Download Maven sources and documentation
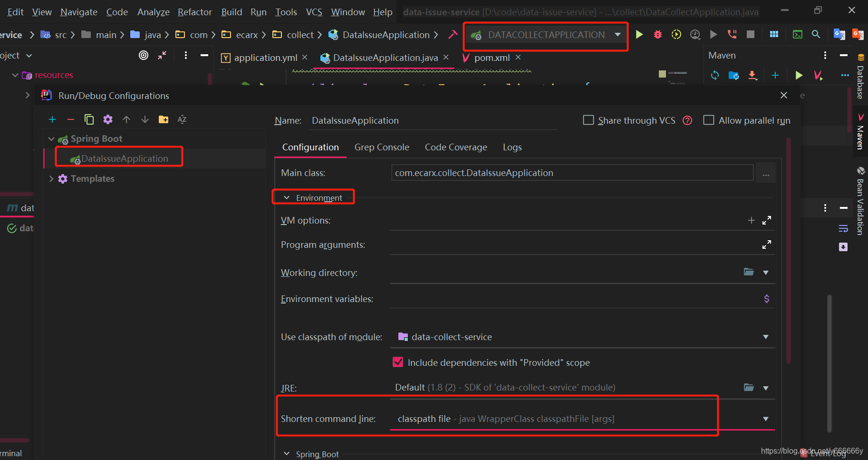This screenshot has height=460, width=868. click(x=752, y=75)
